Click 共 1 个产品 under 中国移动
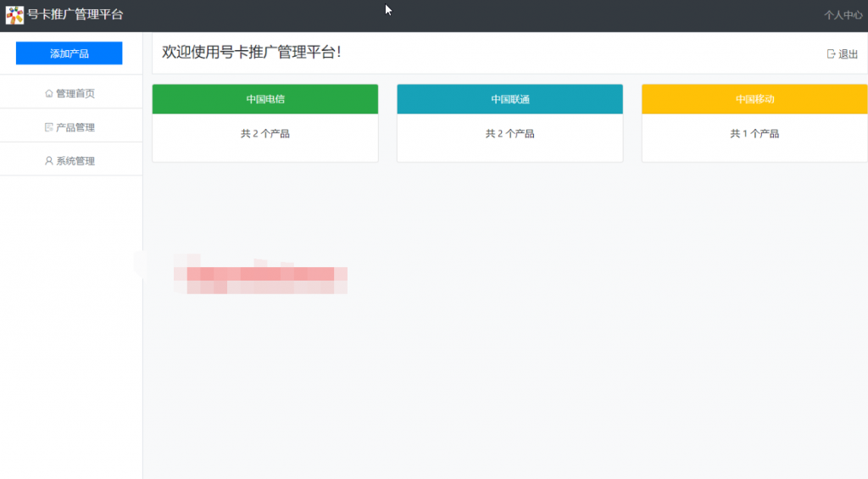The width and height of the screenshot is (868, 479). coord(754,133)
